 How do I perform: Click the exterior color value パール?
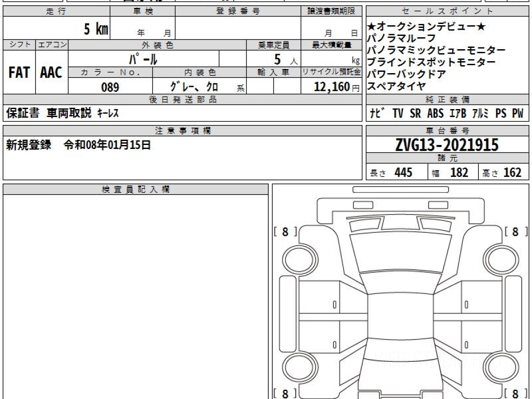[143, 59]
